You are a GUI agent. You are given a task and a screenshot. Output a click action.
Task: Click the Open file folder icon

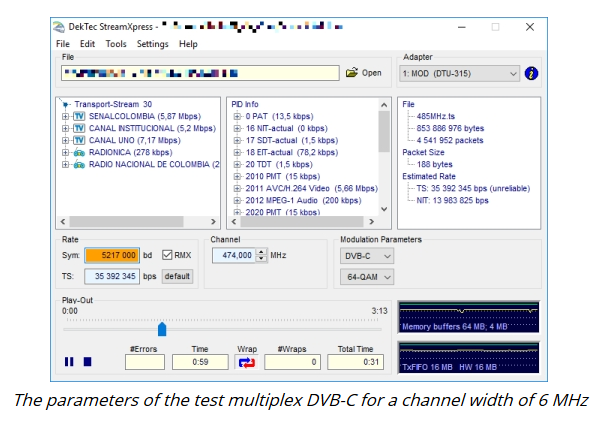pos(351,73)
